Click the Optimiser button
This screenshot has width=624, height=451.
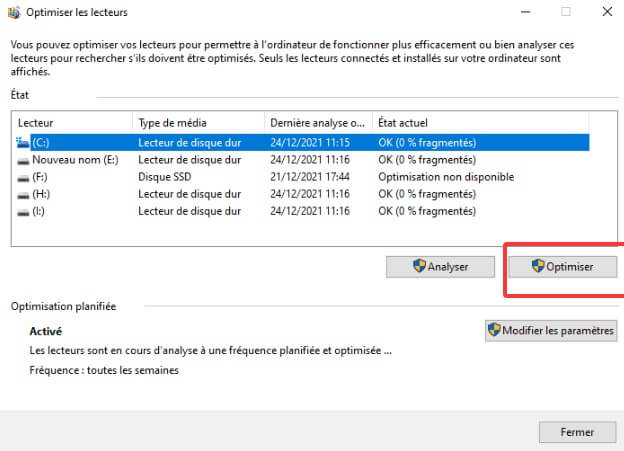pos(563,266)
